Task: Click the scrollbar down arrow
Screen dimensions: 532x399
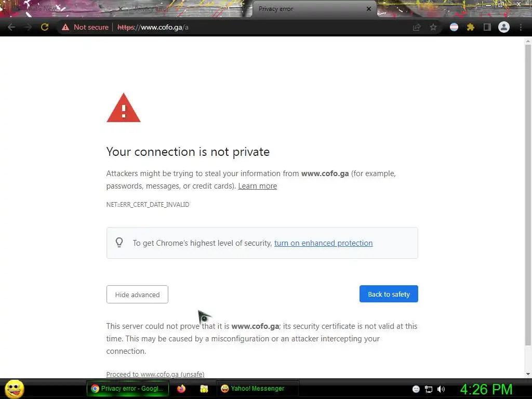Action: coord(528,374)
